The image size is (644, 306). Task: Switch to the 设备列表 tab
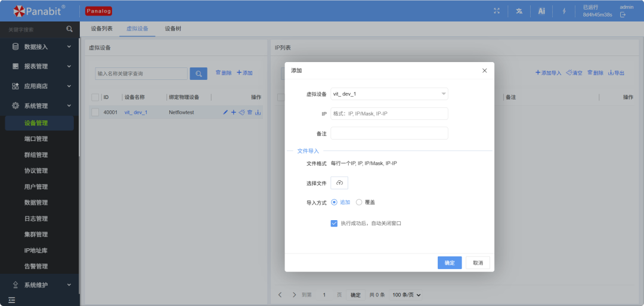click(101, 29)
